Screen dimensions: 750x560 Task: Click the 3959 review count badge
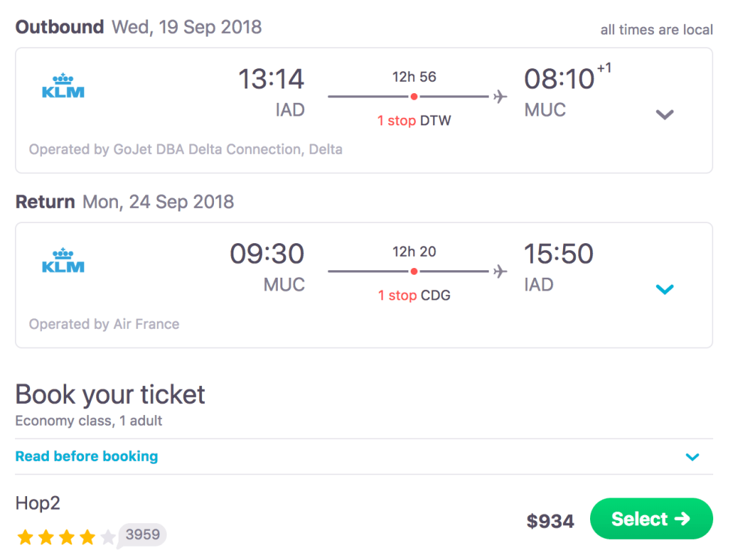142,535
